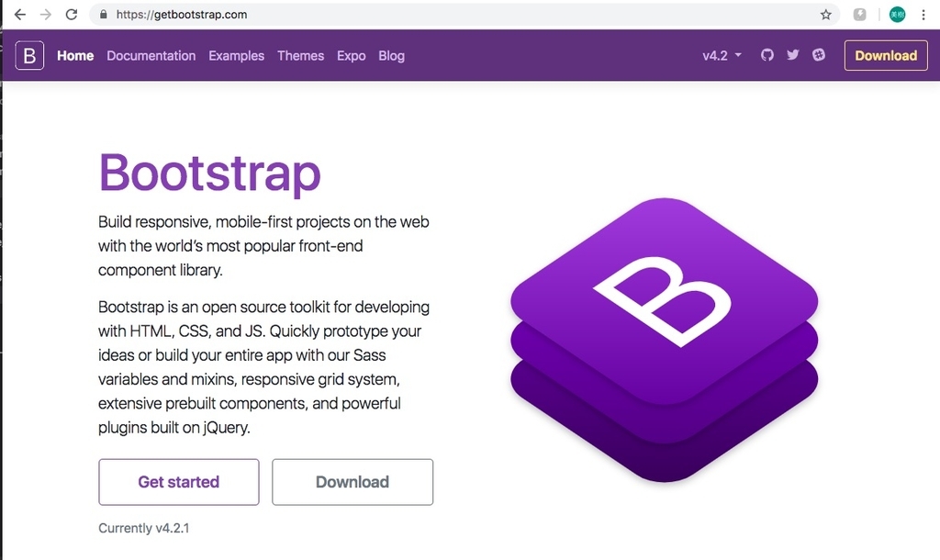Image resolution: width=940 pixels, height=560 pixels.
Task: Click the Bootstrap B logo in the navbar
Action: point(29,55)
